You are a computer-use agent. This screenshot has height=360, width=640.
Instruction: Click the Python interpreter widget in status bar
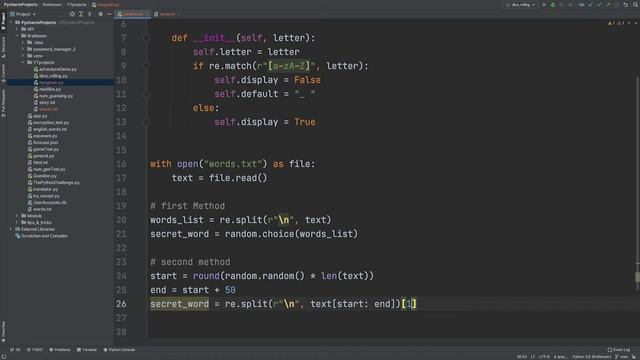tap(591, 357)
